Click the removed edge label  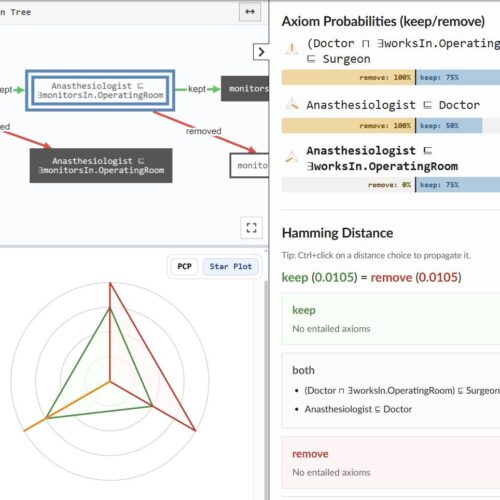[x=204, y=131]
